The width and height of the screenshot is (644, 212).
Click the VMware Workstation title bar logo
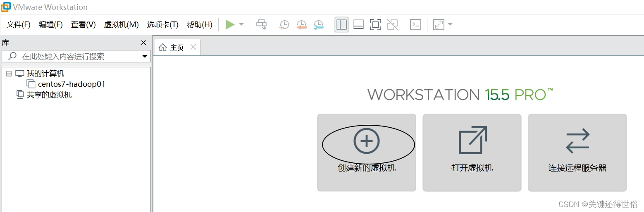5,7
